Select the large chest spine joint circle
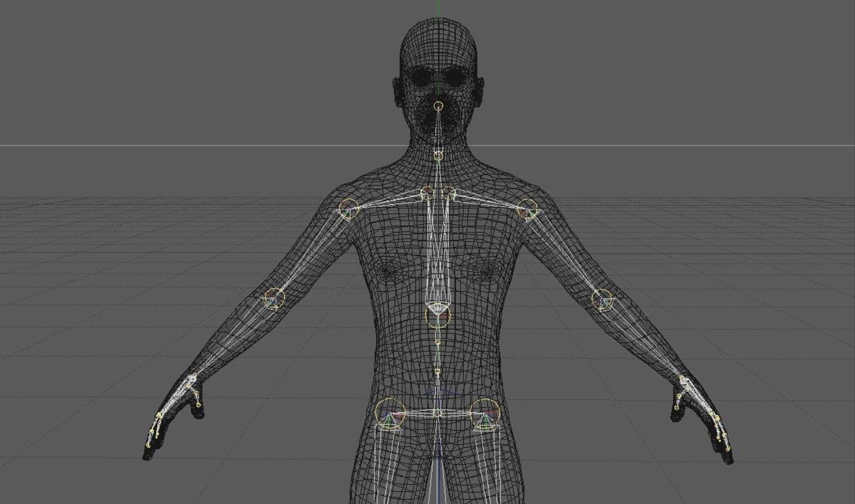This screenshot has width=855, height=504. pyautogui.click(x=438, y=316)
